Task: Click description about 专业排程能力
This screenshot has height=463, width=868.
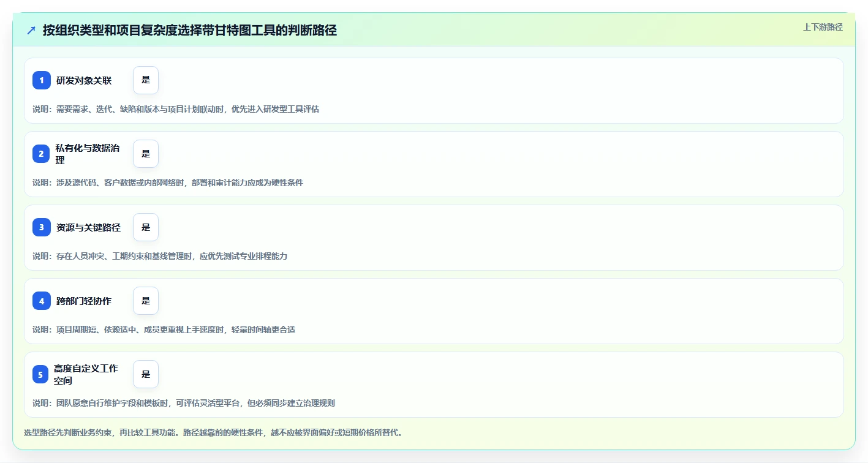Action: (160, 256)
